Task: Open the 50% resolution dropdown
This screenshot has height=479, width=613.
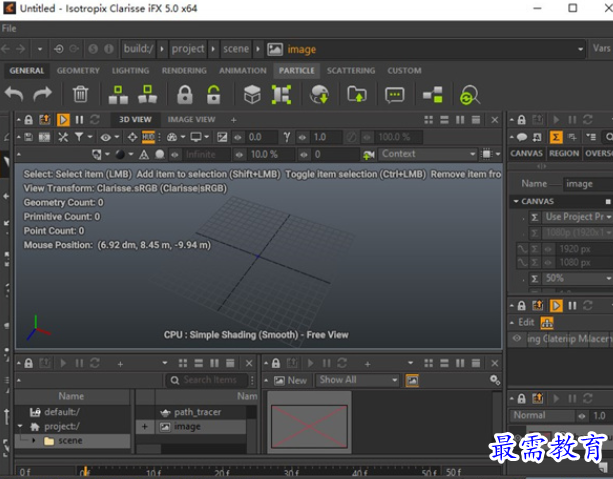Action: click(x=577, y=278)
